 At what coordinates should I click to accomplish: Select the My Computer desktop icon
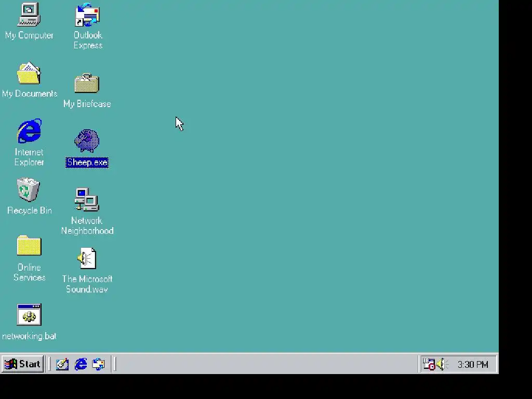pyautogui.click(x=29, y=15)
